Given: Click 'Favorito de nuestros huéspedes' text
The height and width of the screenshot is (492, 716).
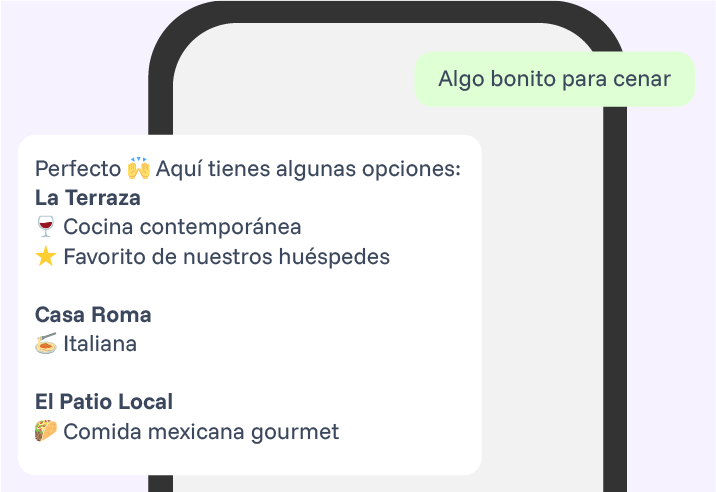Looking at the screenshot, I should 226,257.
